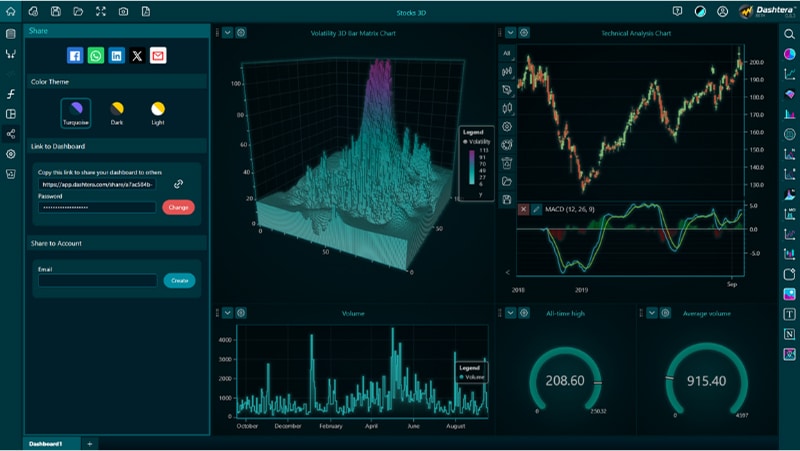800x451 pixels.
Task: Expand the Volatility 3D chart dropdown menu
Action: click(x=227, y=33)
